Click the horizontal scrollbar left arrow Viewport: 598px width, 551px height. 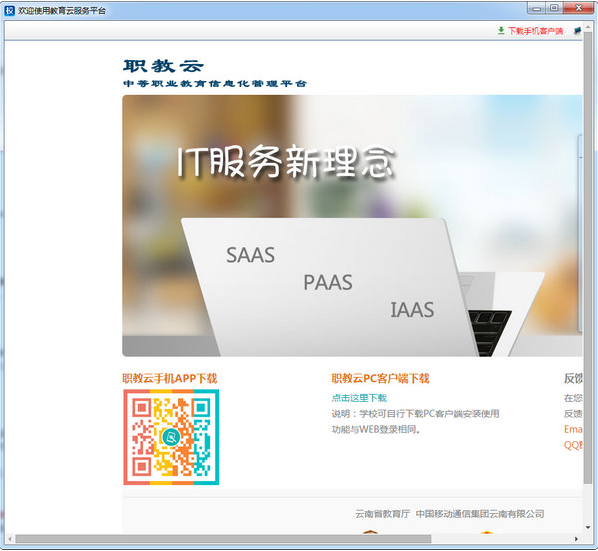coord(10,539)
